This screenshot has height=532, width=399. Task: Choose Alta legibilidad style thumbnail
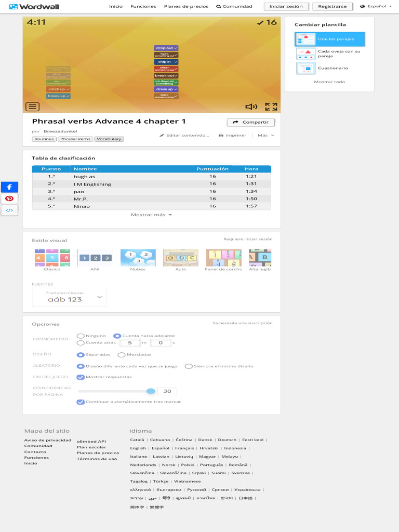[260, 258]
